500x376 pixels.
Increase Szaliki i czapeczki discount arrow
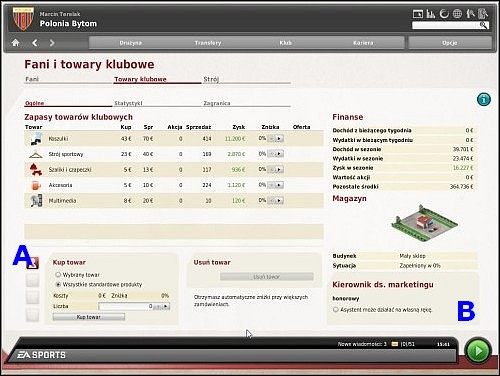pos(280,169)
